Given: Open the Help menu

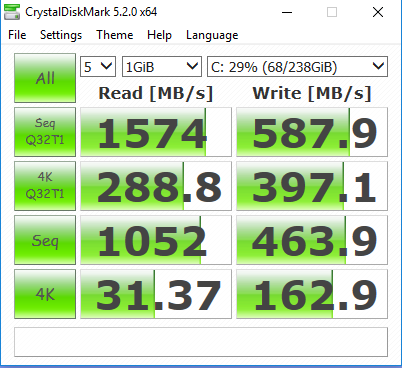Looking at the screenshot, I should click(x=159, y=35).
